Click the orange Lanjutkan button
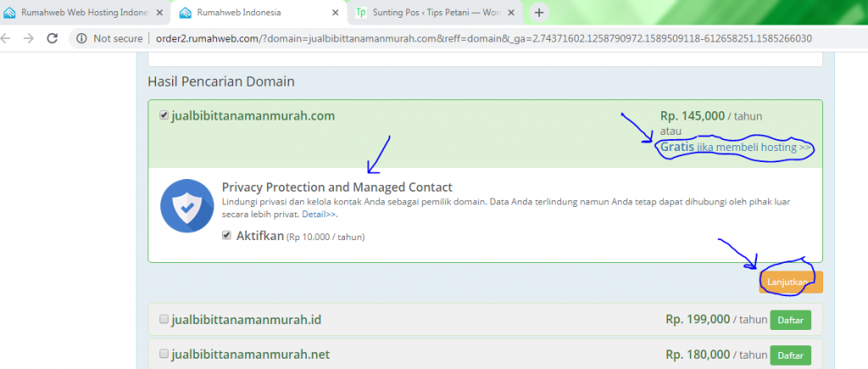 pos(791,282)
